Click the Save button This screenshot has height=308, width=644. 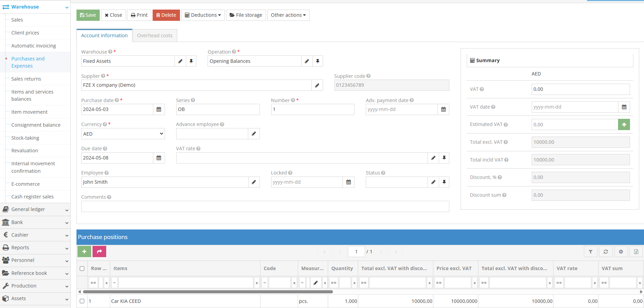[88, 15]
